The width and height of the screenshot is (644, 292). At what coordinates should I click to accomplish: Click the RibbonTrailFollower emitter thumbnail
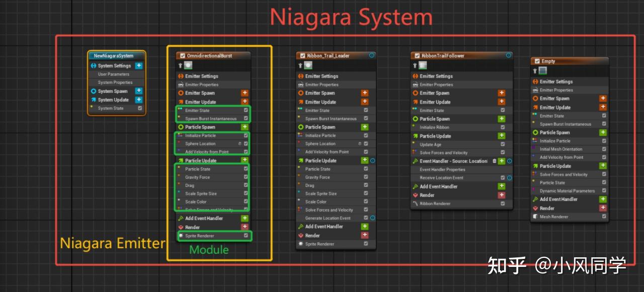(423, 65)
